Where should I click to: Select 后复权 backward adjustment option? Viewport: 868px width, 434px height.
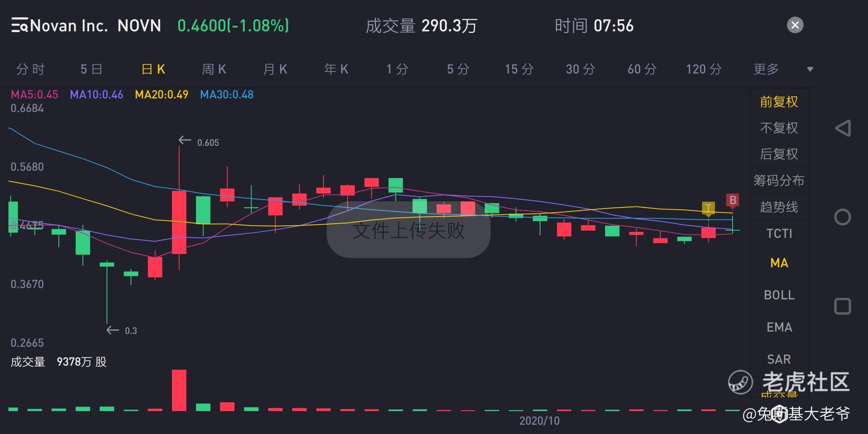pyautogui.click(x=779, y=154)
